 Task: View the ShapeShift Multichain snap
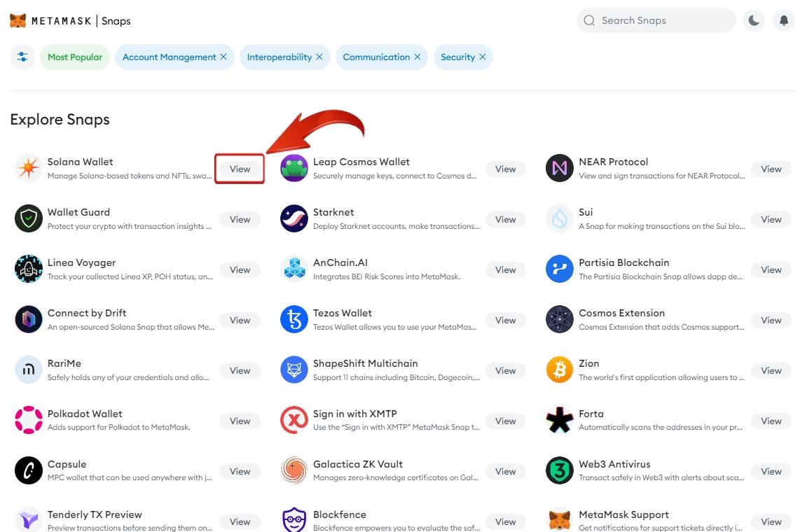506,370
